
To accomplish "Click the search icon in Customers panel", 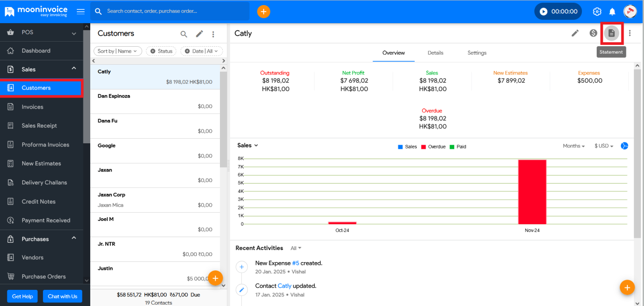I will click(184, 34).
